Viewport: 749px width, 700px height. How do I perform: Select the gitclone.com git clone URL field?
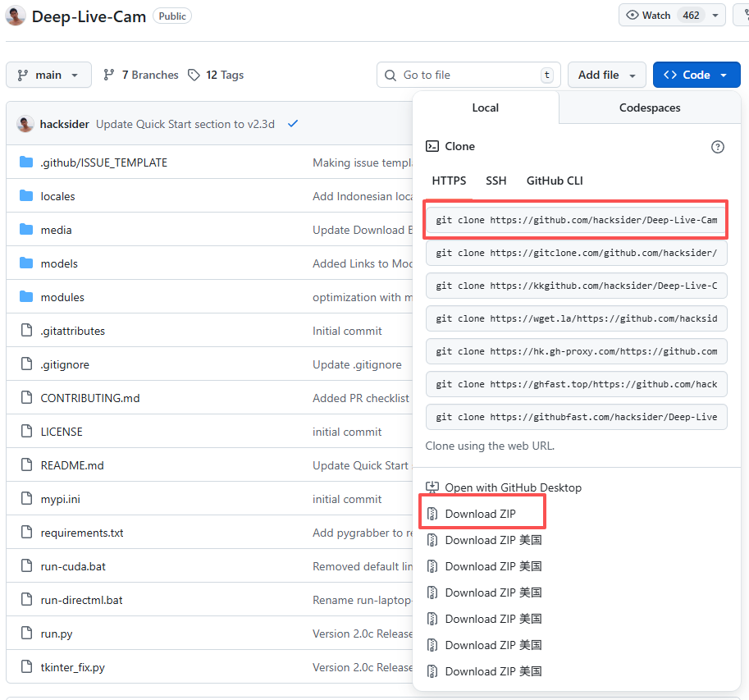click(576, 253)
